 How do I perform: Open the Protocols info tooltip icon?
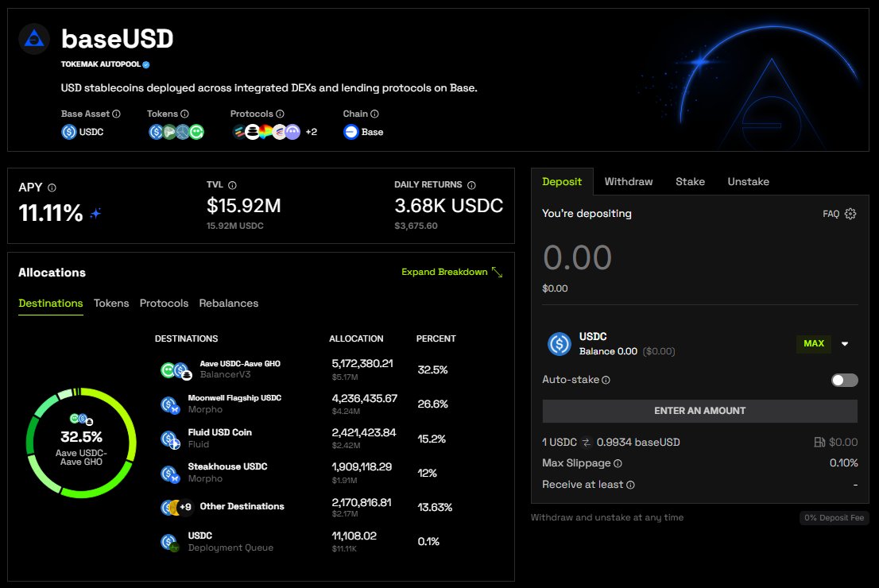pyautogui.click(x=280, y=114)
